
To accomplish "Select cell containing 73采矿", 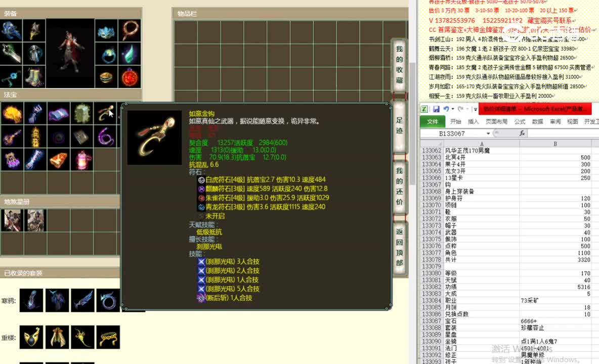I will [x=555, y=301].
